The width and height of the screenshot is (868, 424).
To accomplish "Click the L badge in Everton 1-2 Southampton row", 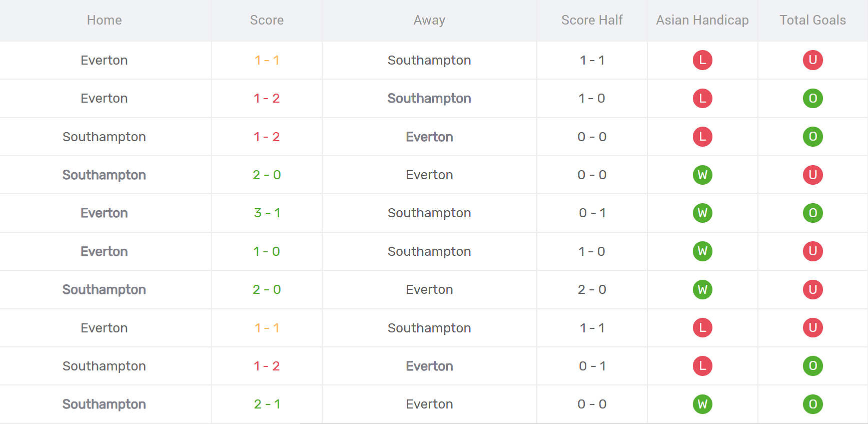I will [x=702, y=98].
